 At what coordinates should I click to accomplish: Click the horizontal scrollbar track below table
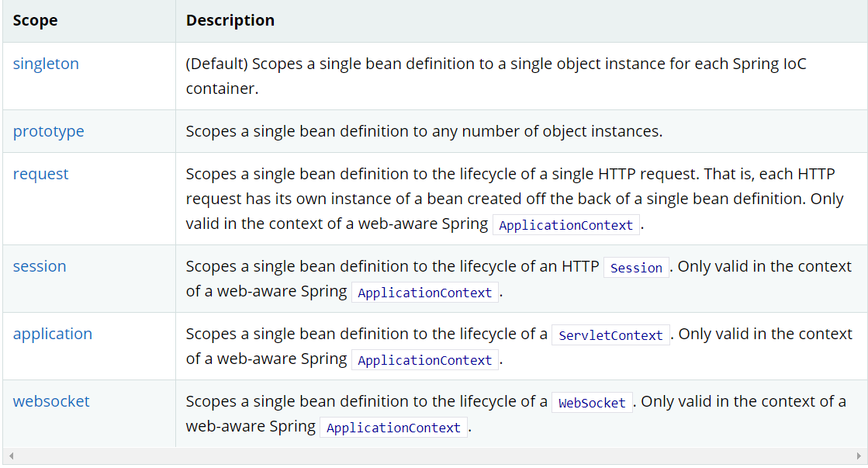[434, 456]
